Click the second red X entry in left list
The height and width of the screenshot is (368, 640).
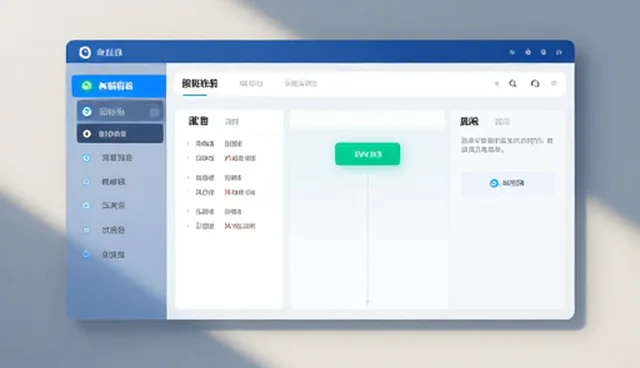[240, 192]
